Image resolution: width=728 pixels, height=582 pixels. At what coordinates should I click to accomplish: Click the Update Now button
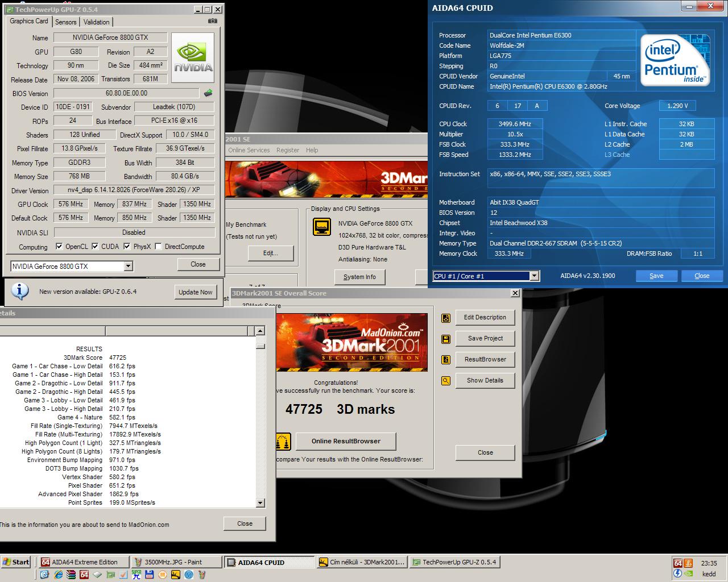pyautogui.click(x=195, y=292)
